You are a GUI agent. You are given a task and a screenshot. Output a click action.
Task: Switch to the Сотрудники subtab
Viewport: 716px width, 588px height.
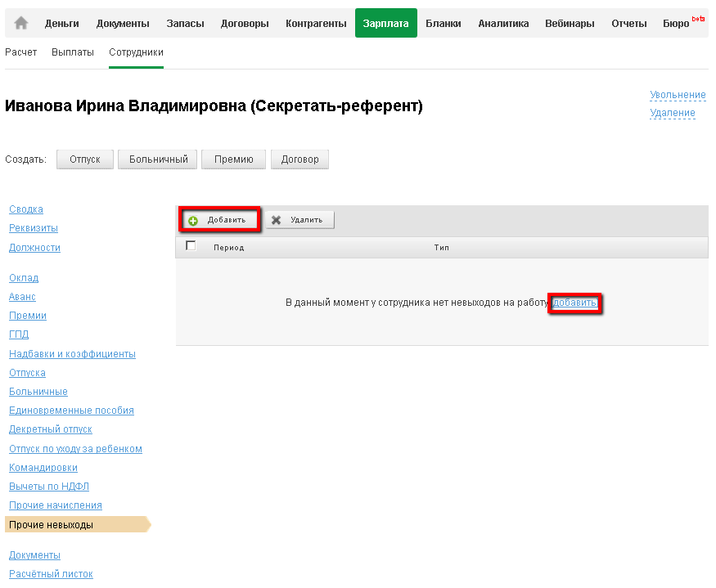coord(136,52)
